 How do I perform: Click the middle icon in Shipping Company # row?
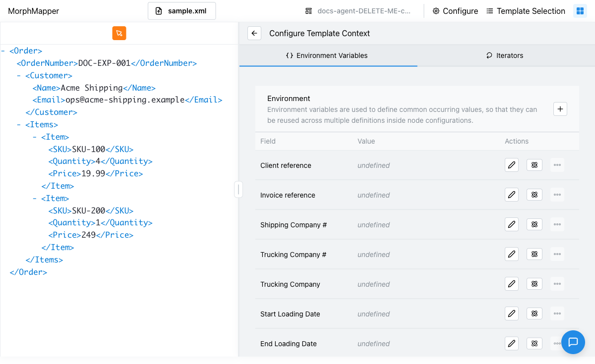click(535, 224)
